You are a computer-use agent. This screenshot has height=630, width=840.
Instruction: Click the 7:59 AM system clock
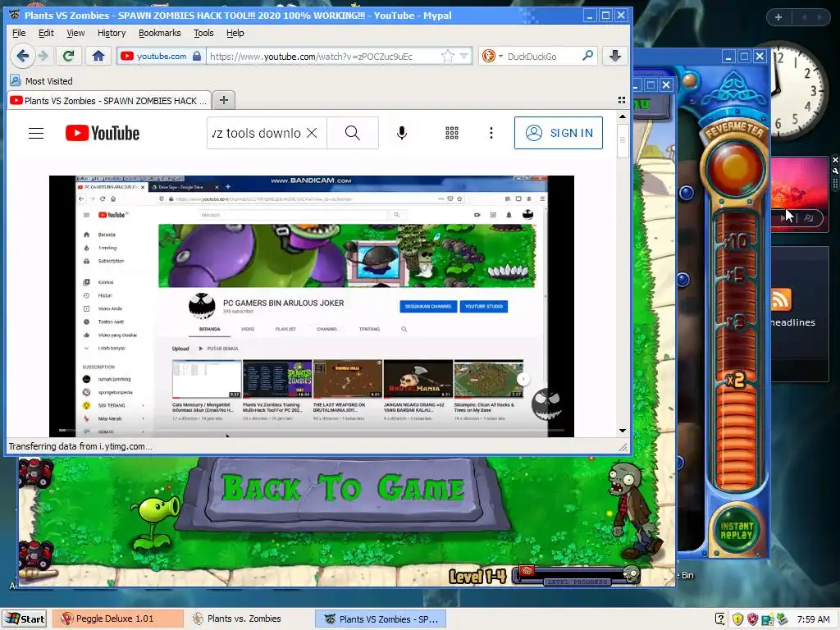[x=813, y=619]
